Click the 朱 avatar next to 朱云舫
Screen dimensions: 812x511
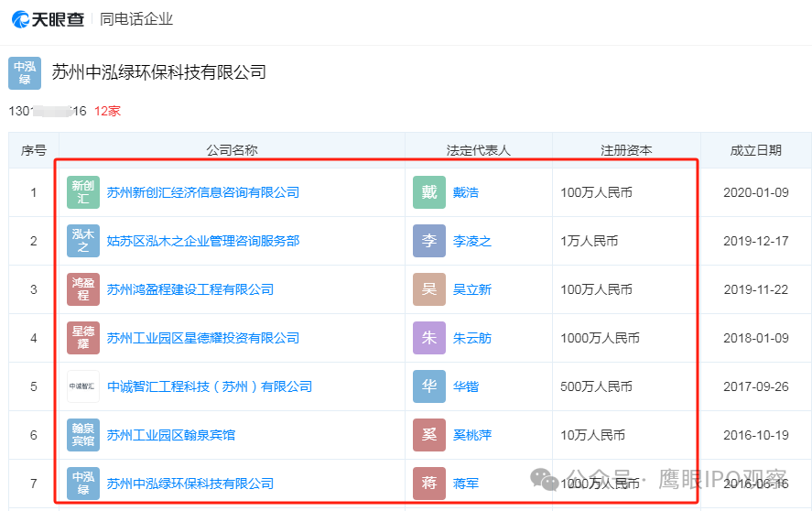428,338
